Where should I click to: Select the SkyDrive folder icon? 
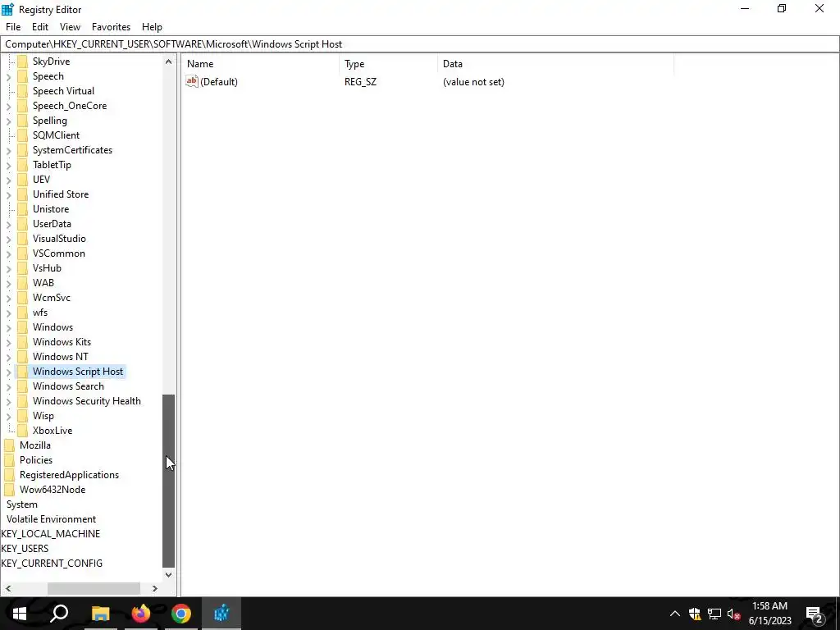(22, 61)
